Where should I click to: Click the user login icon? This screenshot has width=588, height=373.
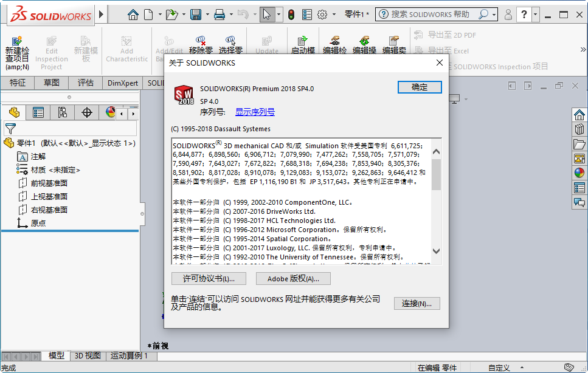coord(508,15)
